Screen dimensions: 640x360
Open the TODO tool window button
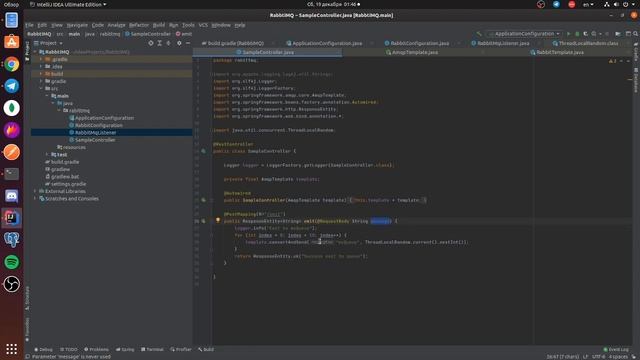[x=69, y=349]
